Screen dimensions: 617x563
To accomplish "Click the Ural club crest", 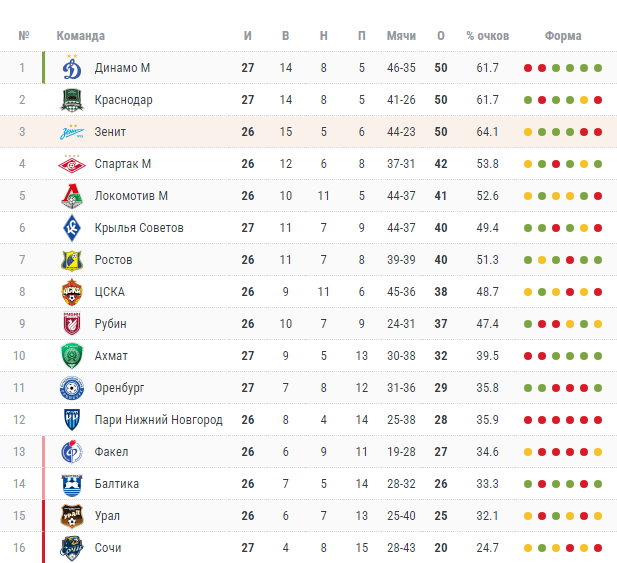I will 71,516.
